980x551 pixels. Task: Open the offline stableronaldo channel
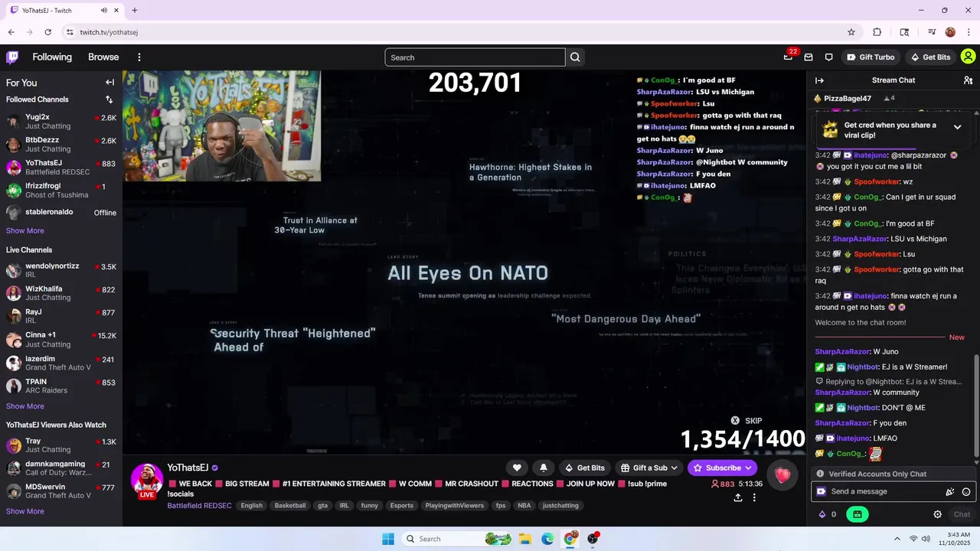61,213
